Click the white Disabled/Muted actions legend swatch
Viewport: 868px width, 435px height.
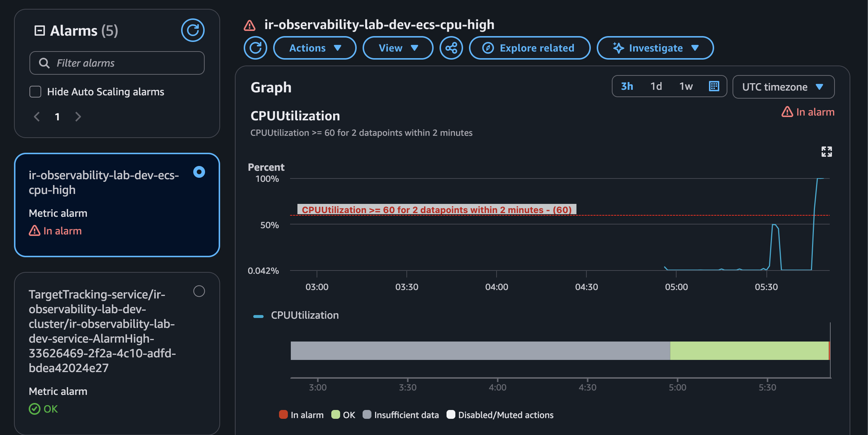[451, 415]
